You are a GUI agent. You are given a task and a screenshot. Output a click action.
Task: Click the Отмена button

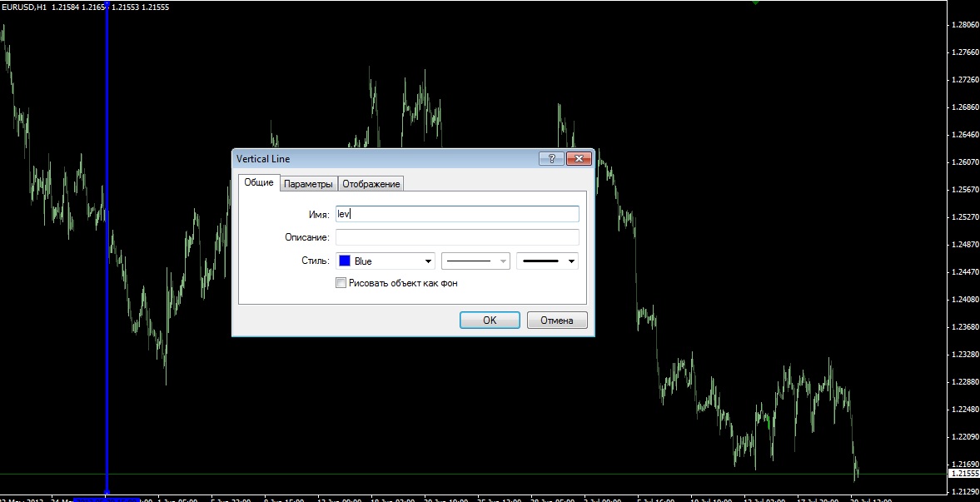pyautogui.click(x=557, y=320)
